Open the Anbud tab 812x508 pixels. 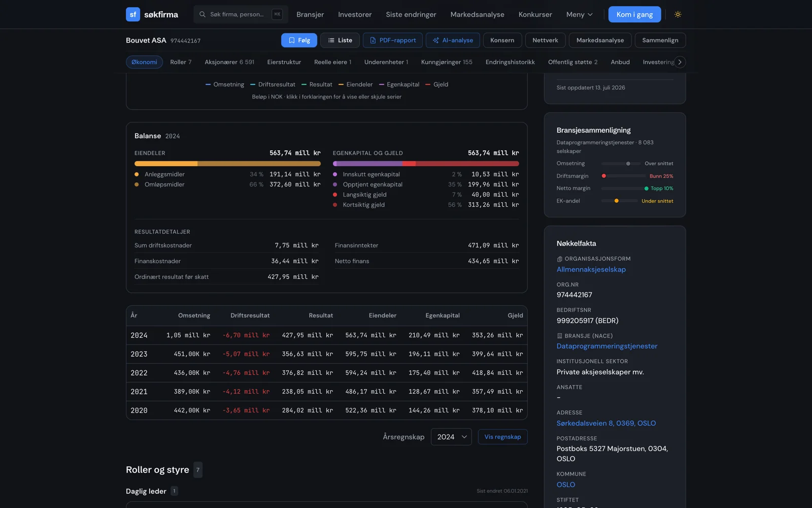pos(620,62)
